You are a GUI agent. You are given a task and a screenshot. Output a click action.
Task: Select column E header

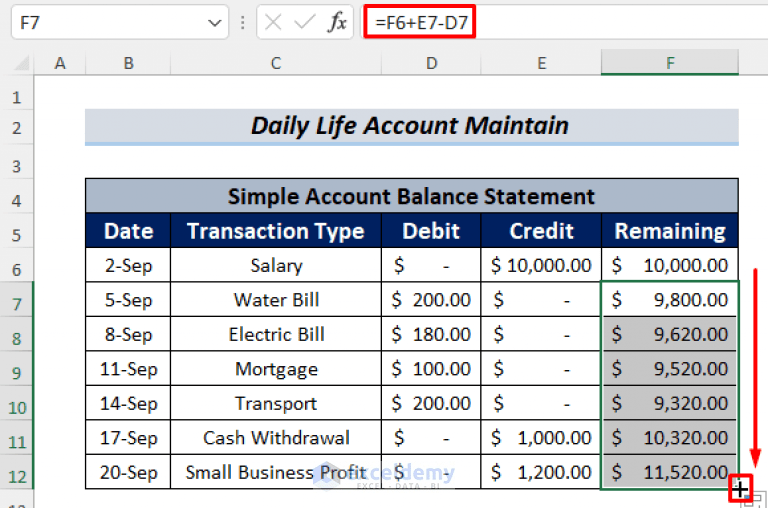click(541, 63)
